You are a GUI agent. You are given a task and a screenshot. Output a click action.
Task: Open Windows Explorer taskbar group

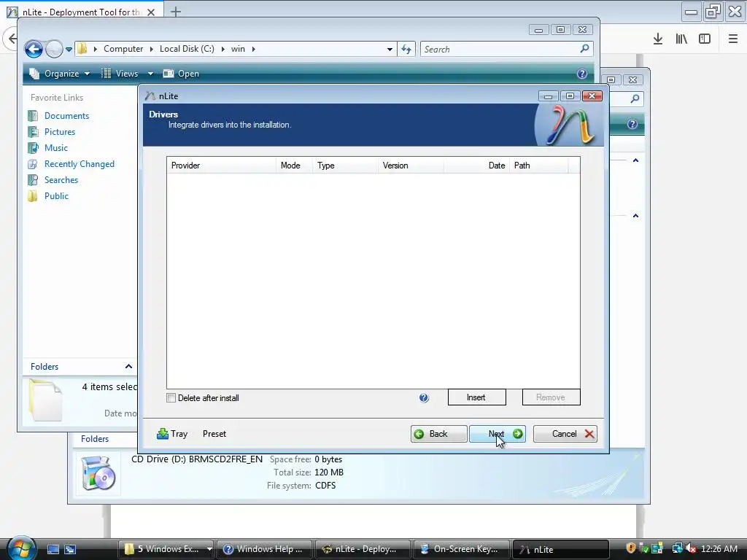click(x=166, y=549)
